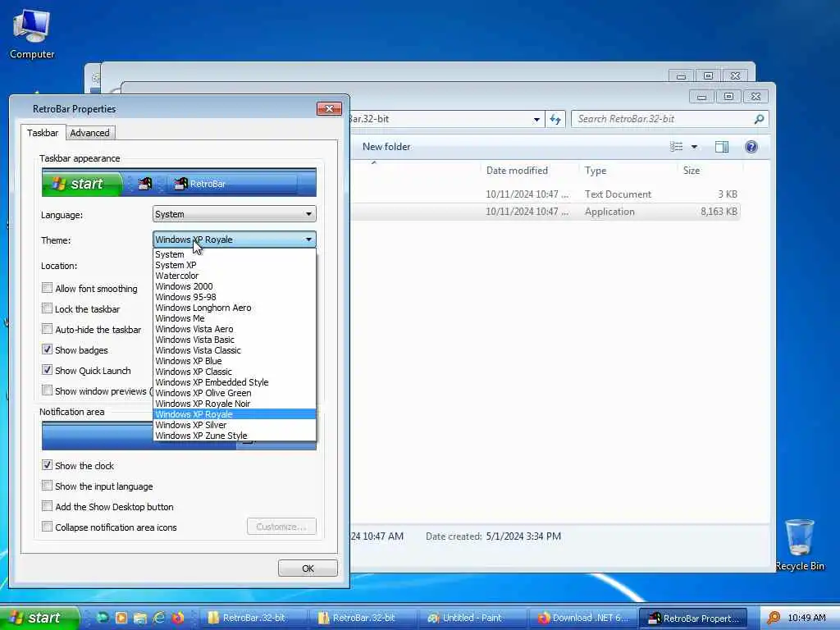Collapse the Theme dropdown showing Windows XP Royale
Viewport: 840px width, 630px height.
click(234, 240)
